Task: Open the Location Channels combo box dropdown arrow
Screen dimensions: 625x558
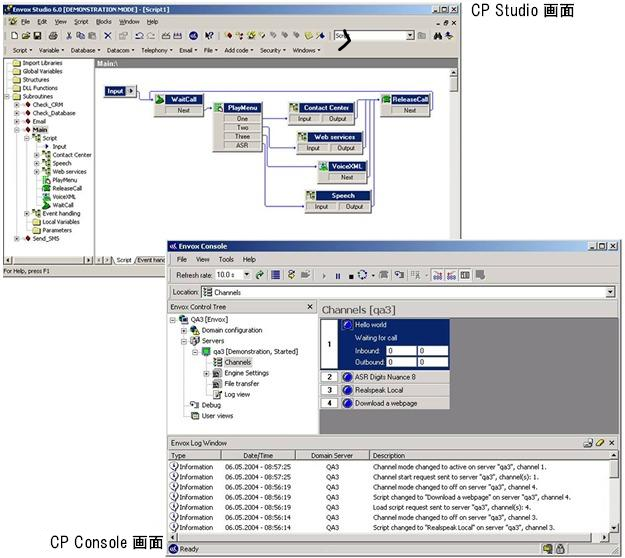Action: click(x=610, y=292)
